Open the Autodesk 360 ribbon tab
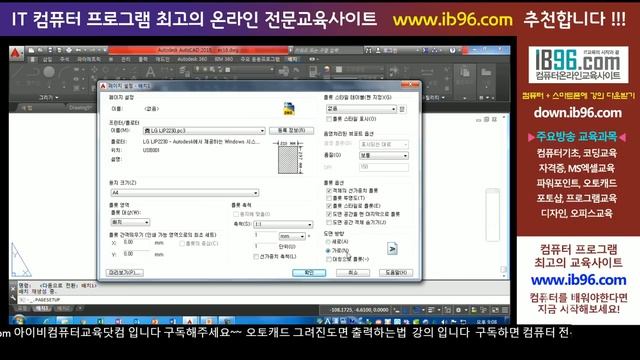Screen dimensions: 640x360 click(192, 60)
